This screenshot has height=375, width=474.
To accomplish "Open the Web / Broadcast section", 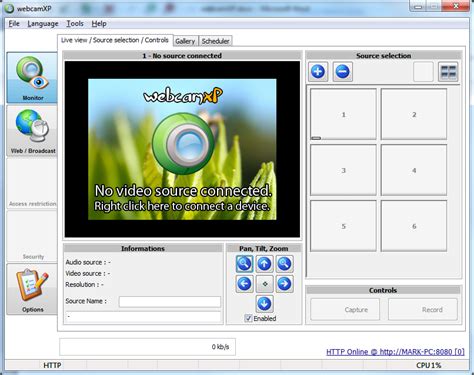I will point(32,131).
